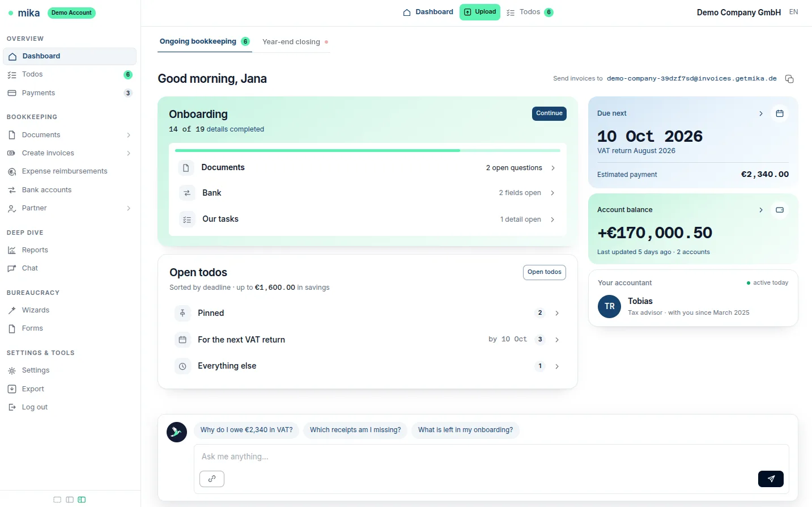
Task: Click the +€170,000.50 balance amount
Action: (654, 233)
